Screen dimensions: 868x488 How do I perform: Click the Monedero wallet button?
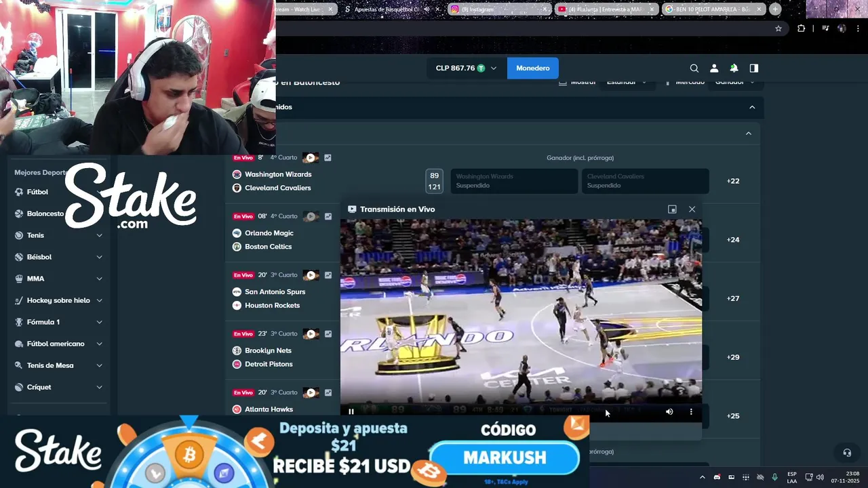533,68
